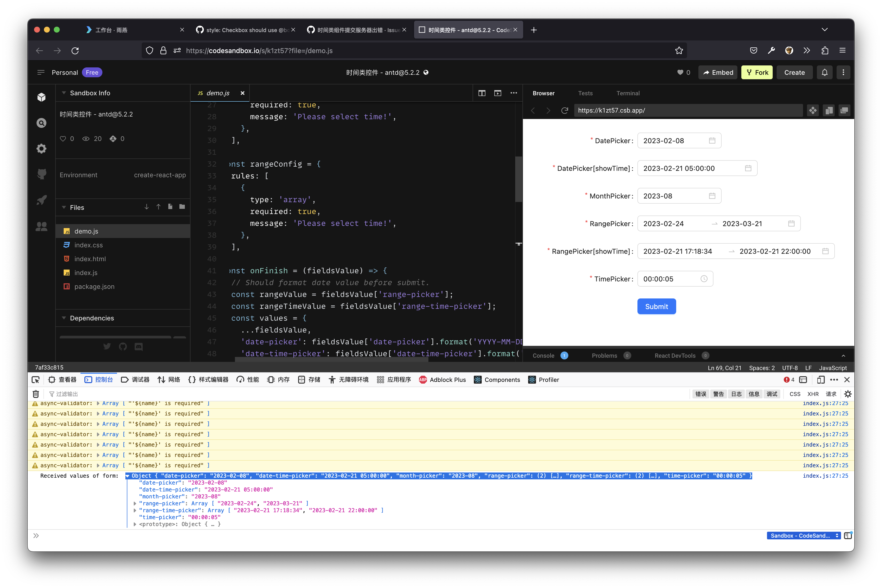882x588 pixels.
Task: Expand the range-picker Array in console
Action: pyautogui.click(x=135, y=503)
